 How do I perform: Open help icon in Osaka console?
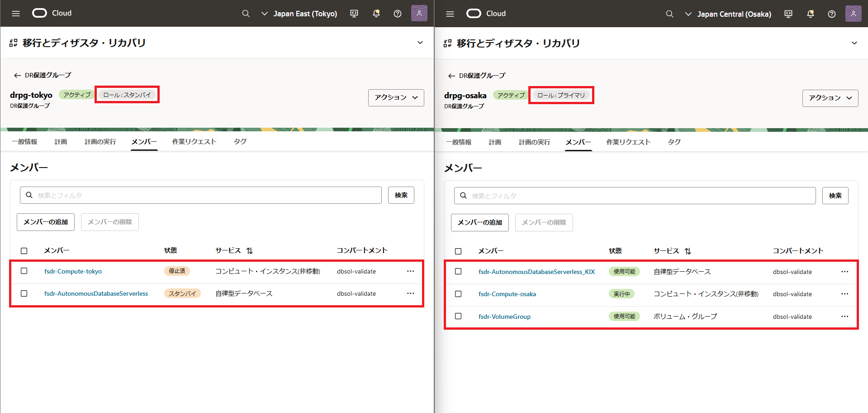tap(831, 14)
